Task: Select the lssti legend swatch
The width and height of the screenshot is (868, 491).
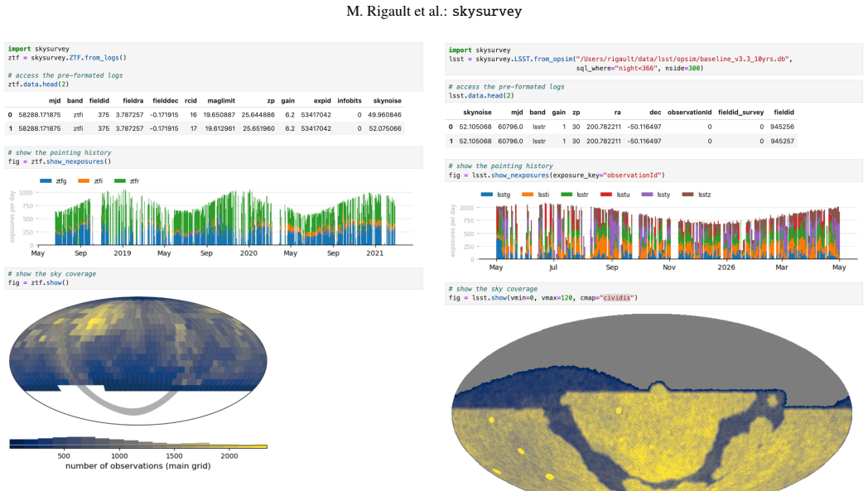Action: [528, 195]
